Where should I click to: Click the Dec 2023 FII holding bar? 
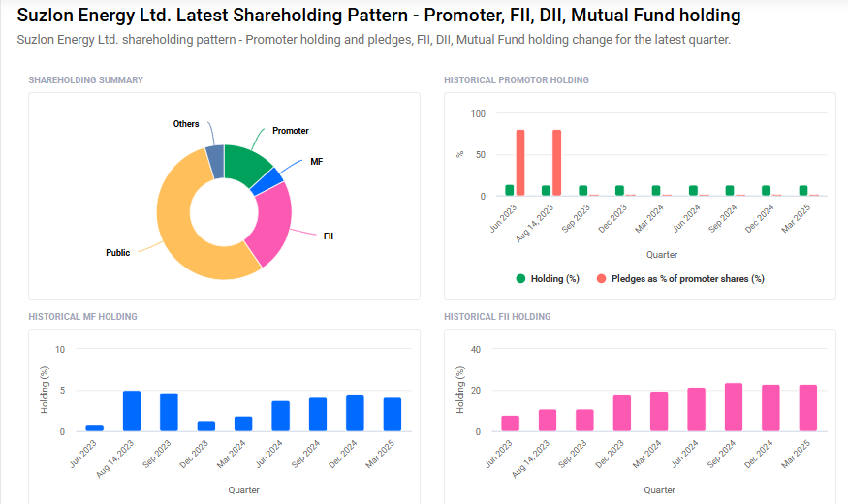(x=622, y=414)
